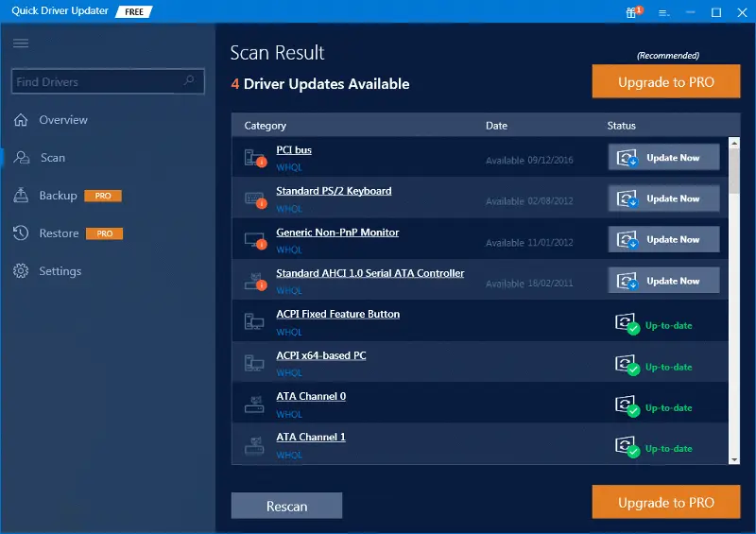Update the PCI bus driver now
The image size is (756, 534).
pyautogui.click(x=664, y=157)
